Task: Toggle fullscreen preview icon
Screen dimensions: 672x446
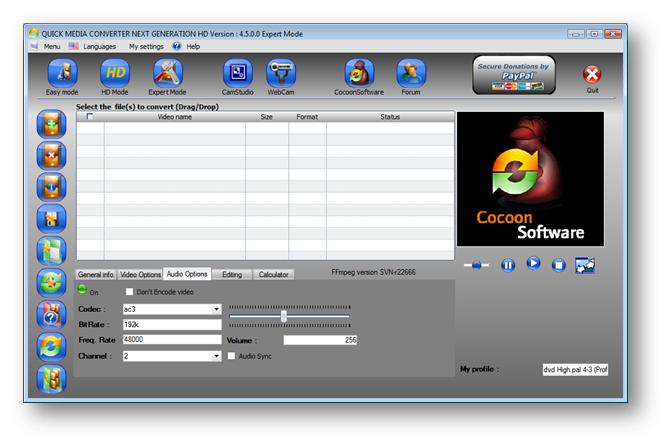Action: 585,266
